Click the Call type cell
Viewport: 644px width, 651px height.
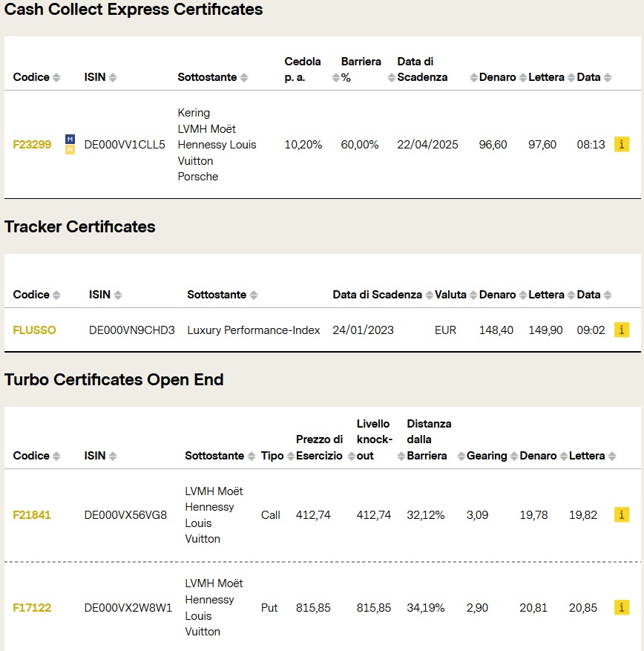click(271, 515)
